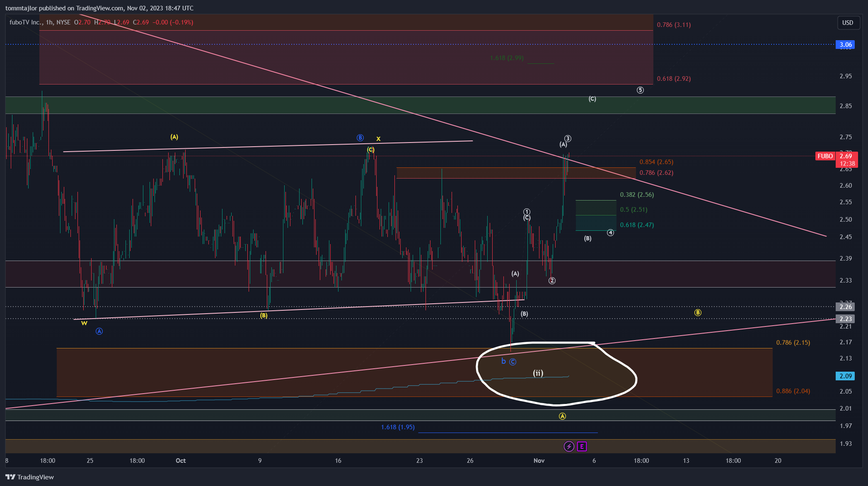Select the green 1.618 (2.99) extension label

click(x=507, y=58)
